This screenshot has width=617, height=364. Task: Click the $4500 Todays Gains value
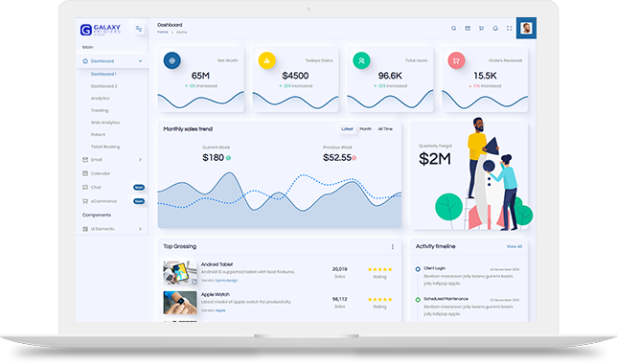pos(295,76)
